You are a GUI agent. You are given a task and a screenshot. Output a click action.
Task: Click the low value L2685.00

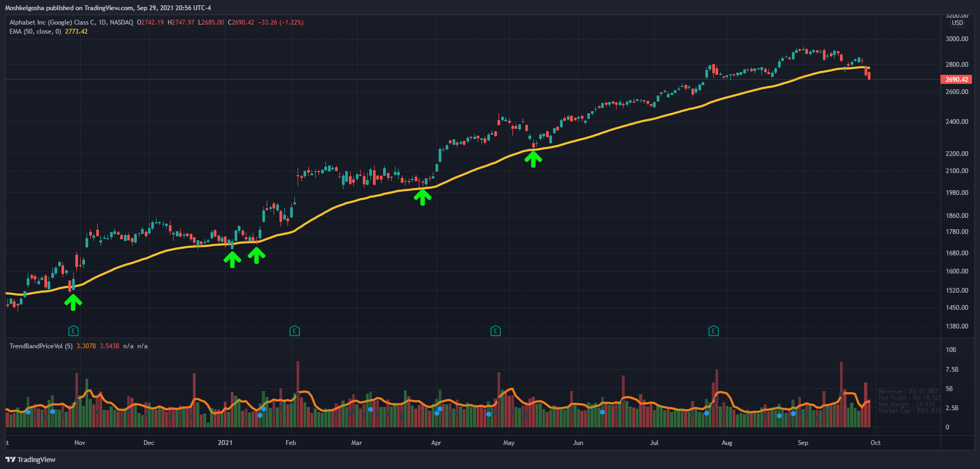click(211, 22)
